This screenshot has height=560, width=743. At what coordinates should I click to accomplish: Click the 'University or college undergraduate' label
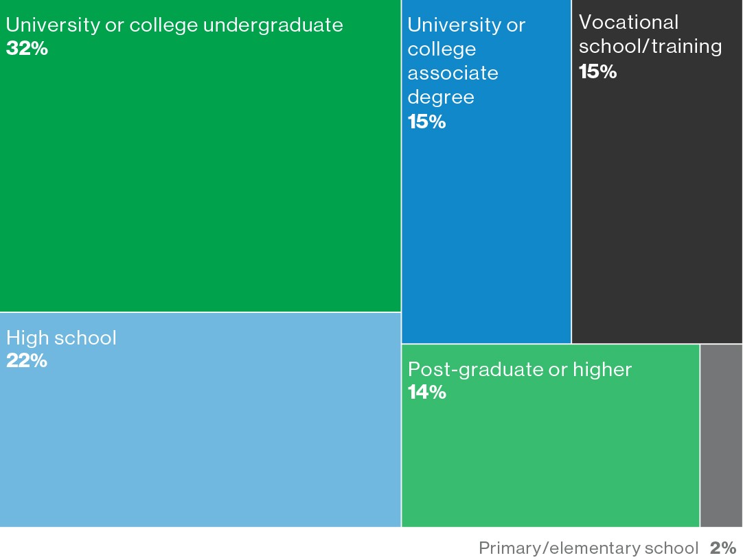click(x=174, y=25)
